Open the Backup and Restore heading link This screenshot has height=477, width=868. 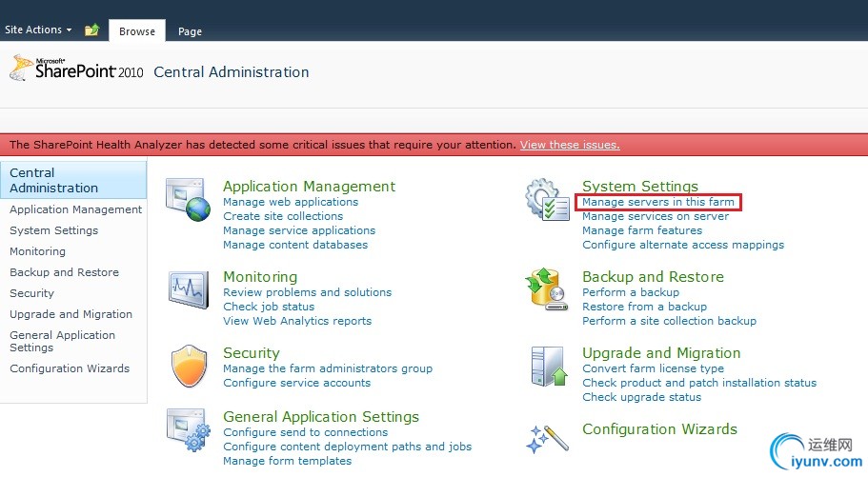pos(654,277)
